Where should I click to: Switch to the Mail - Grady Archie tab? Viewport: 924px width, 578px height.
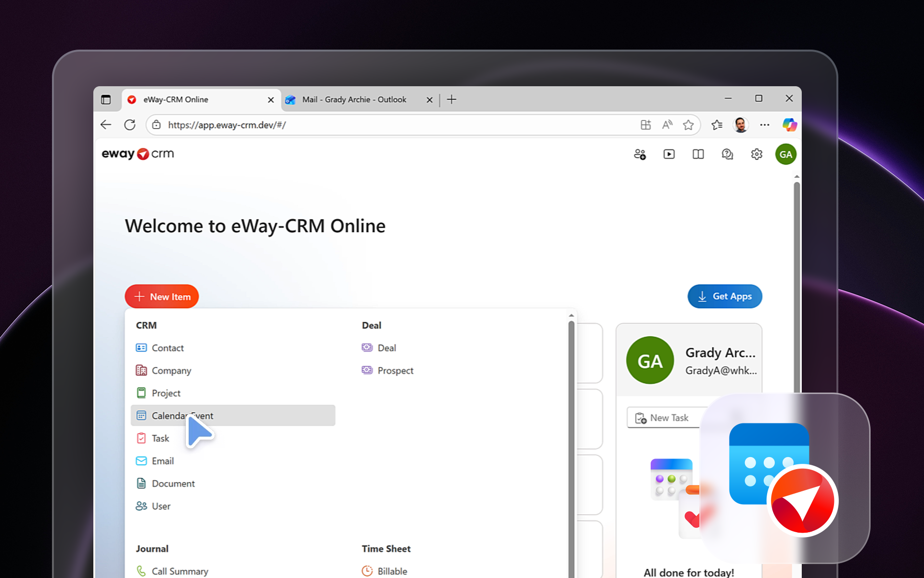point(354,99)
